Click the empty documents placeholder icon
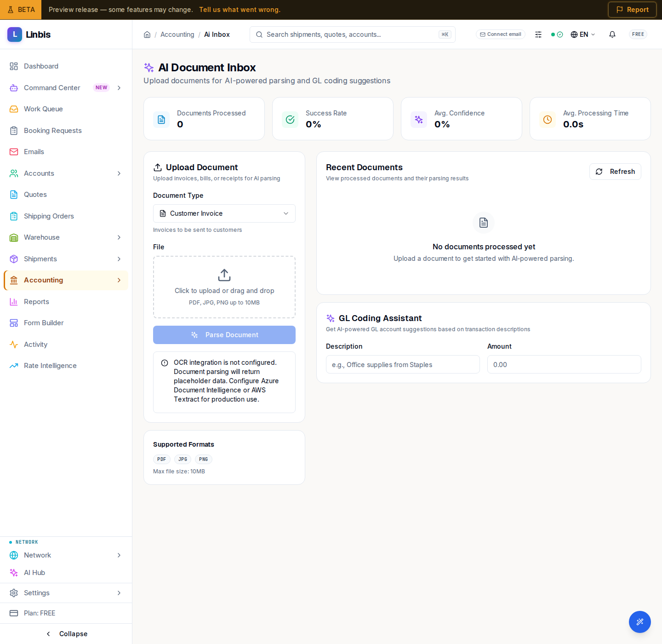 pyautogui.click(x=484, y=223)
